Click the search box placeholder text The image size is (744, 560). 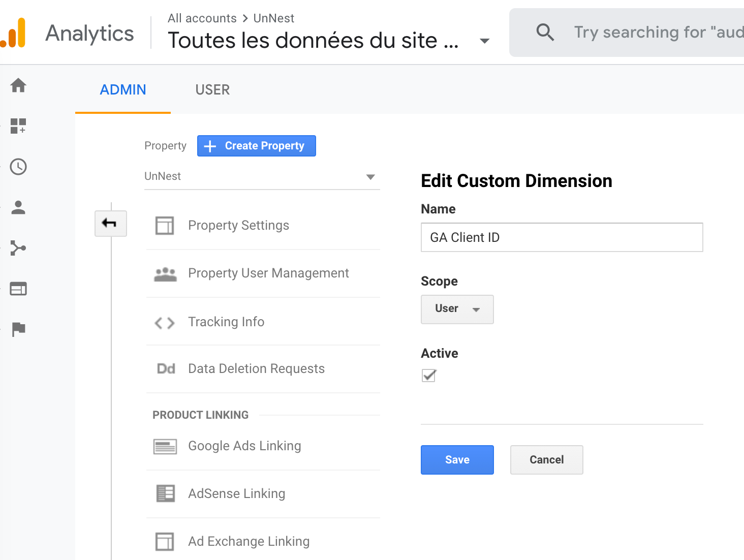659,32
